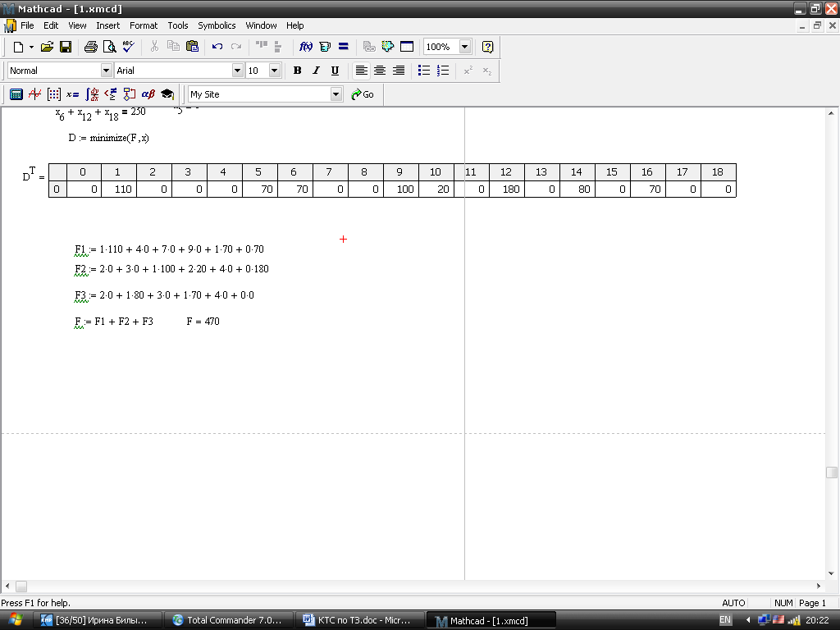Print the worksheet with printer icon
840x630 pixels.
pos(91,47)
